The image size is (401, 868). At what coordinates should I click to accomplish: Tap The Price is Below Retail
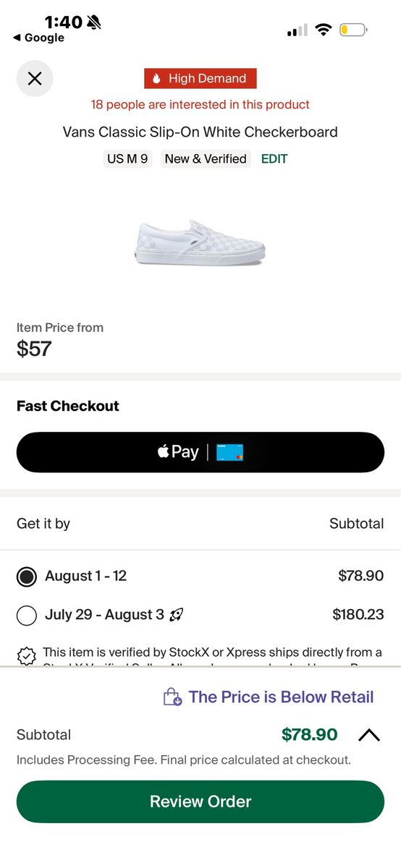coord(281,697)
